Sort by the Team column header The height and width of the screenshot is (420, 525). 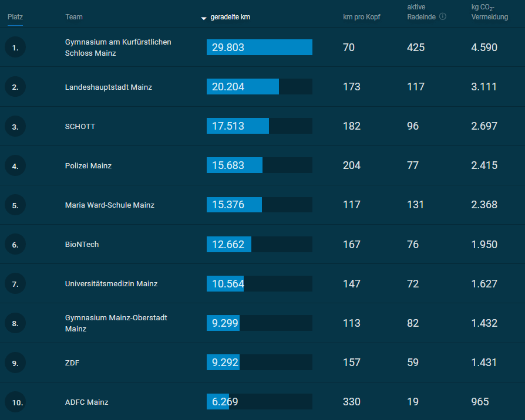point(74,17)
